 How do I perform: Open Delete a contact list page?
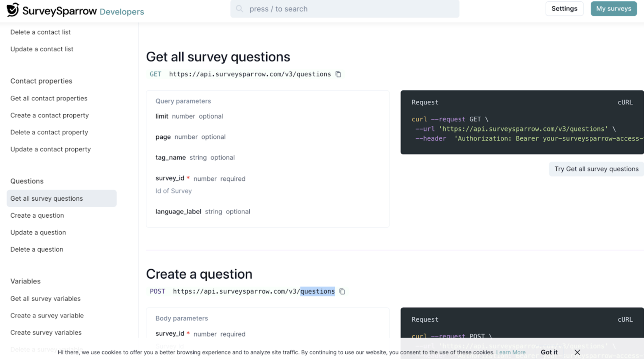40,32
